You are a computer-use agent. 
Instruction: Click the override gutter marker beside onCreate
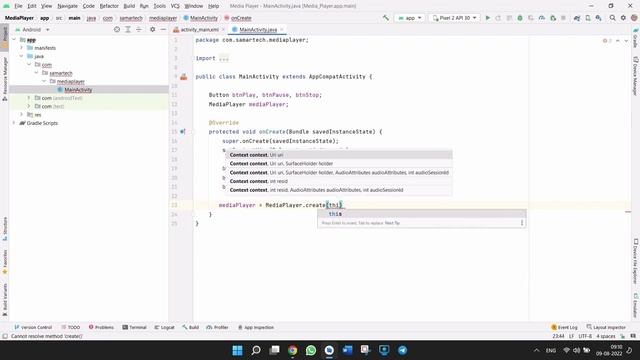183,132
